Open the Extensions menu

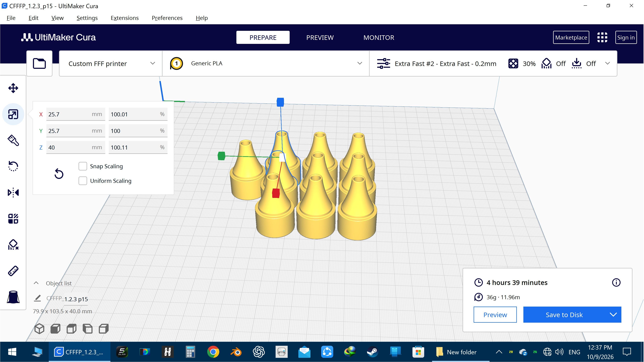click(124, 18)
